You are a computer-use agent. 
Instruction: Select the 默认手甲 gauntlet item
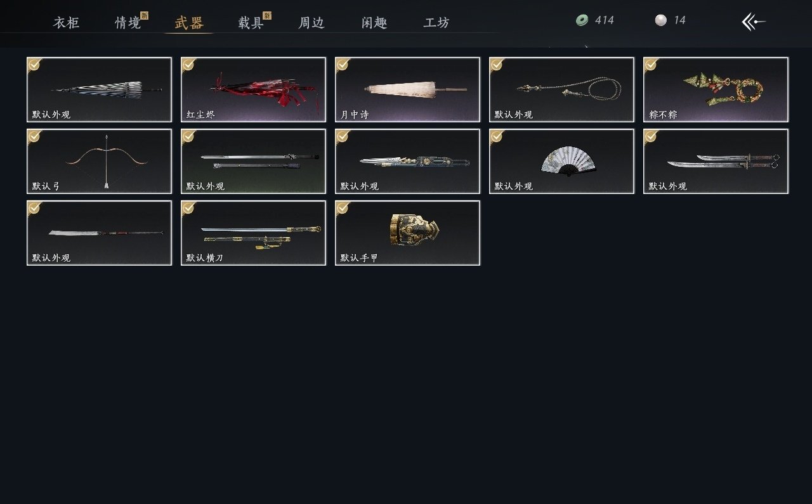point(407,233)
